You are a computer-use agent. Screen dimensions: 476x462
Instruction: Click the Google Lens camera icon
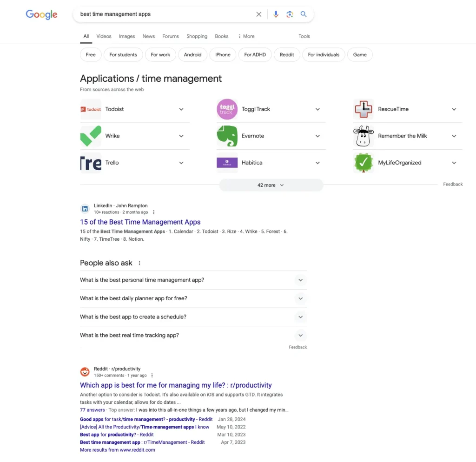point(290,14)
